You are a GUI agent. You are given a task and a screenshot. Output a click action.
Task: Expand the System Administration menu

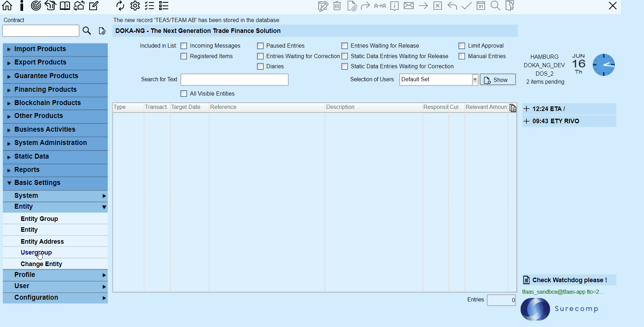55,143
